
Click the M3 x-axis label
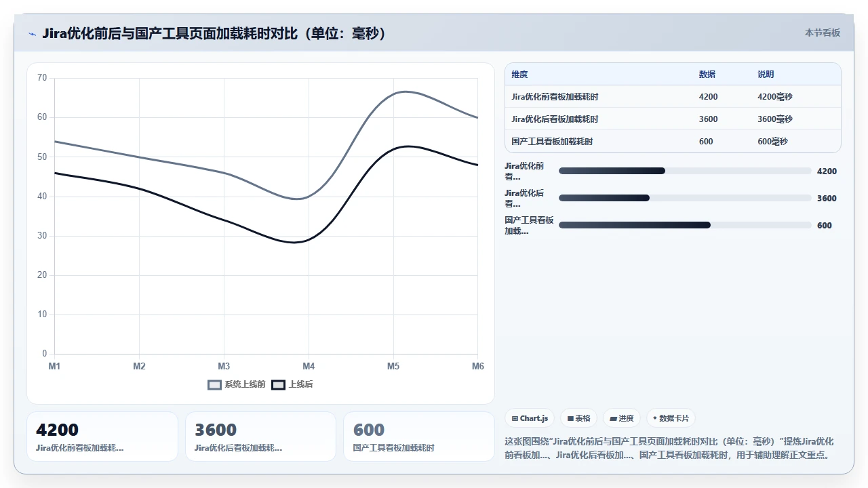224,366
